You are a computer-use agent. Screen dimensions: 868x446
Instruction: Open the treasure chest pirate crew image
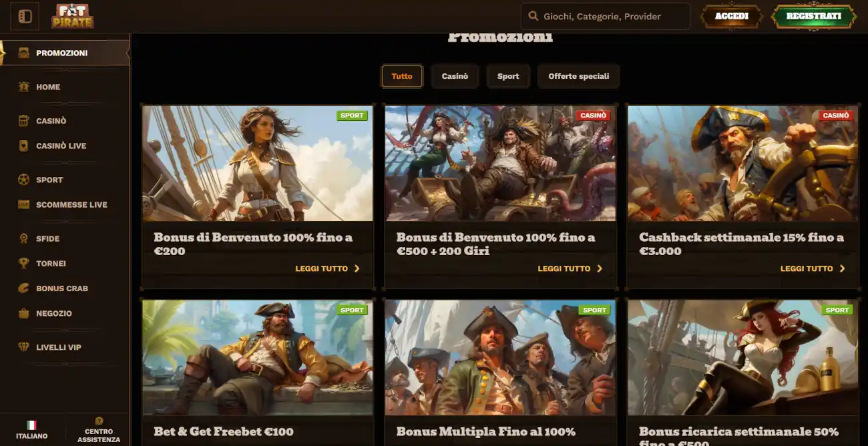coord(500,164)
